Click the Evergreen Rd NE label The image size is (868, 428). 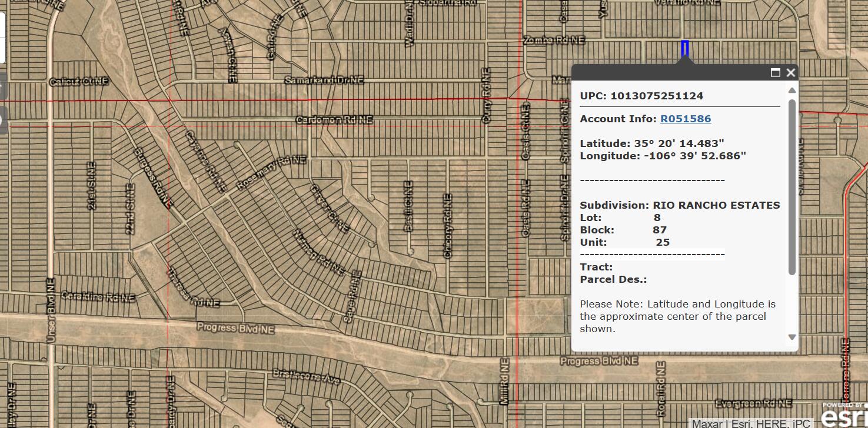point(753,403)
